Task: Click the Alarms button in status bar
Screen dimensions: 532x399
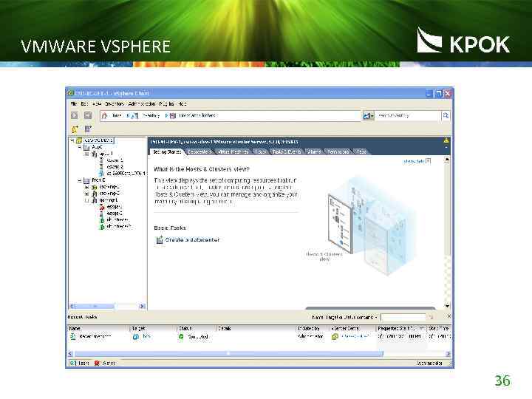Action: [x=105, y=364]
